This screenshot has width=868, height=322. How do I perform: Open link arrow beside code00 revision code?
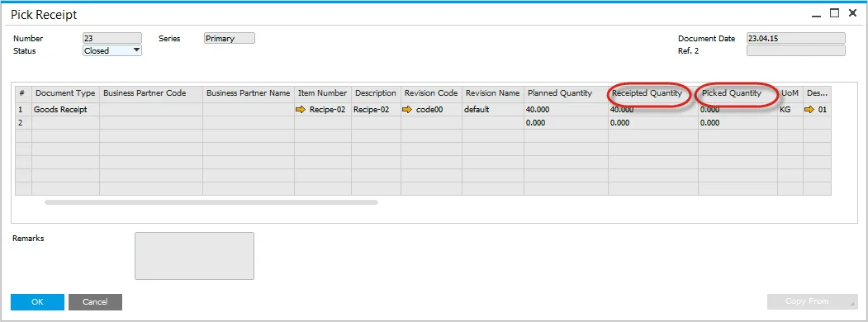(x=407, y=110)
